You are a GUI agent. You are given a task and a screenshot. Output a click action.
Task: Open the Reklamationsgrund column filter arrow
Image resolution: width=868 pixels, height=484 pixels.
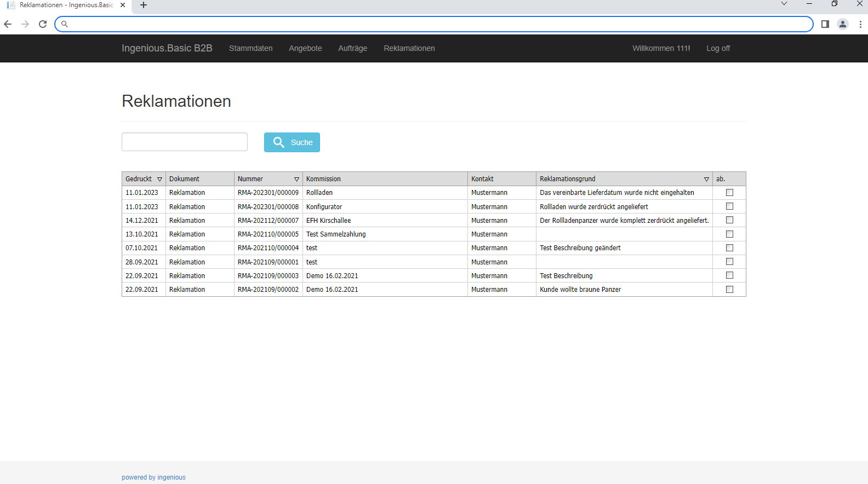706,179
